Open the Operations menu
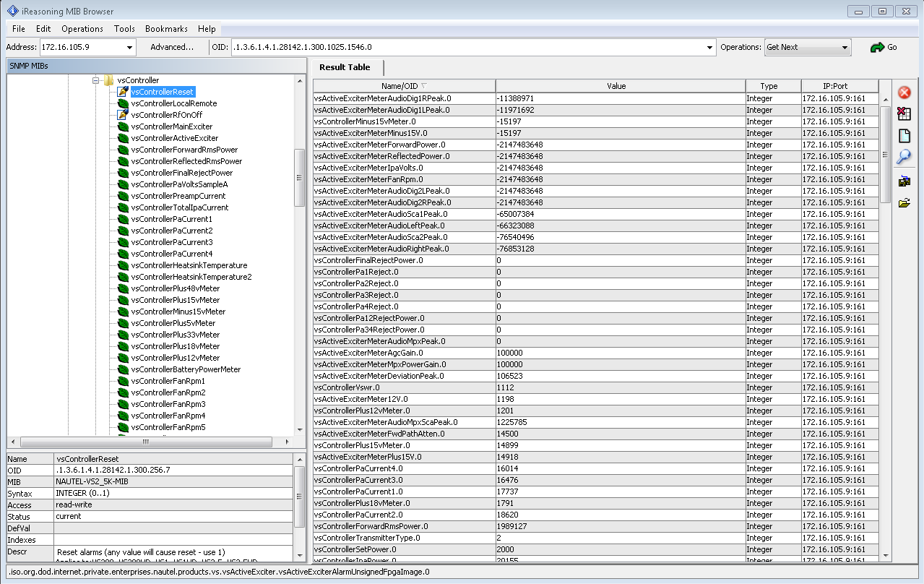 [82, 29]
